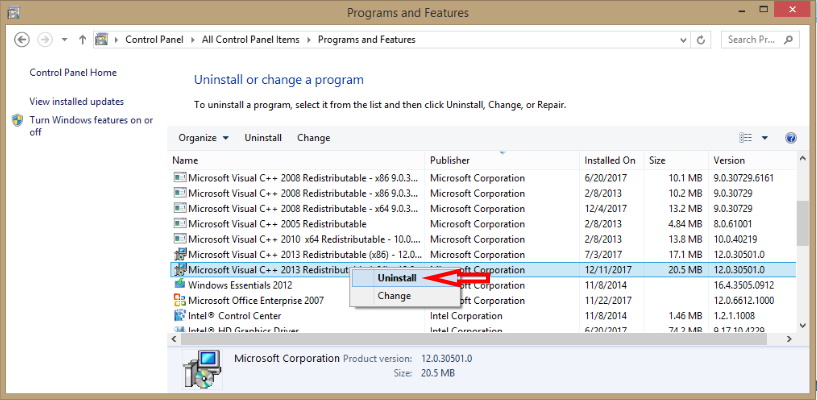Sort programs by Size column header
The image size is (817, 400).
[x=676, y=160]
